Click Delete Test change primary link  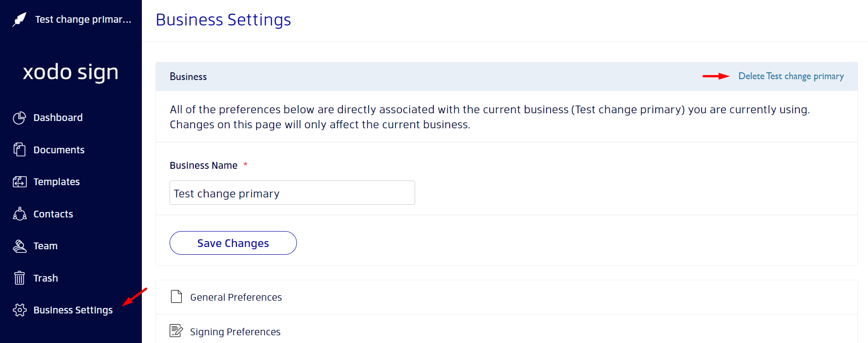[x=791, y=76]
